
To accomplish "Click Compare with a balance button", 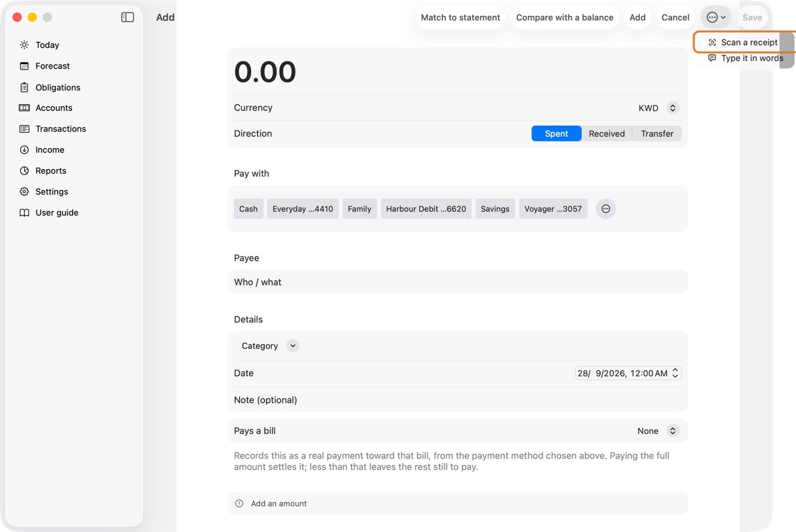I will pos(565,18).
